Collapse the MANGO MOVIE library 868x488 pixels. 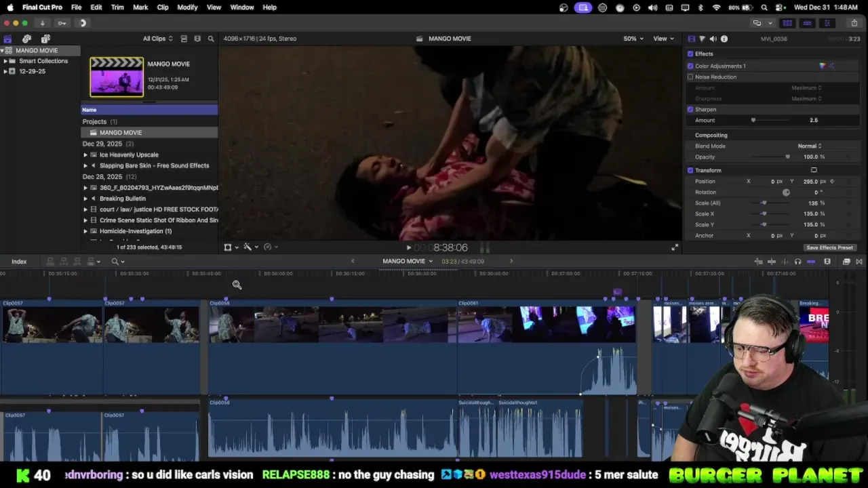(x=3, y=51)
